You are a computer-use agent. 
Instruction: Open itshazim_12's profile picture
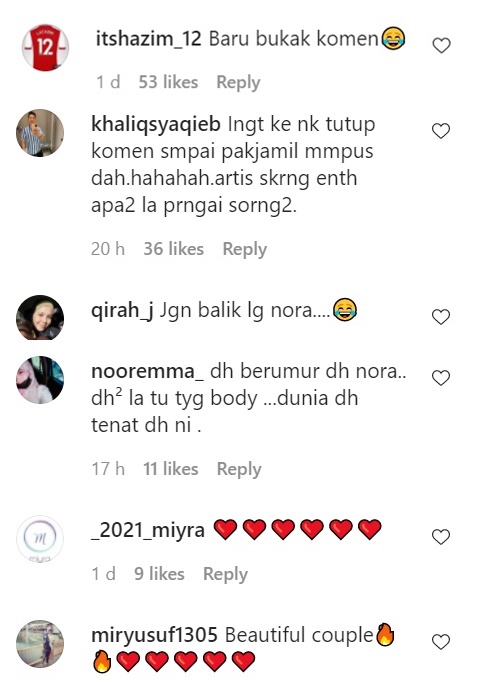click(45, 47)
